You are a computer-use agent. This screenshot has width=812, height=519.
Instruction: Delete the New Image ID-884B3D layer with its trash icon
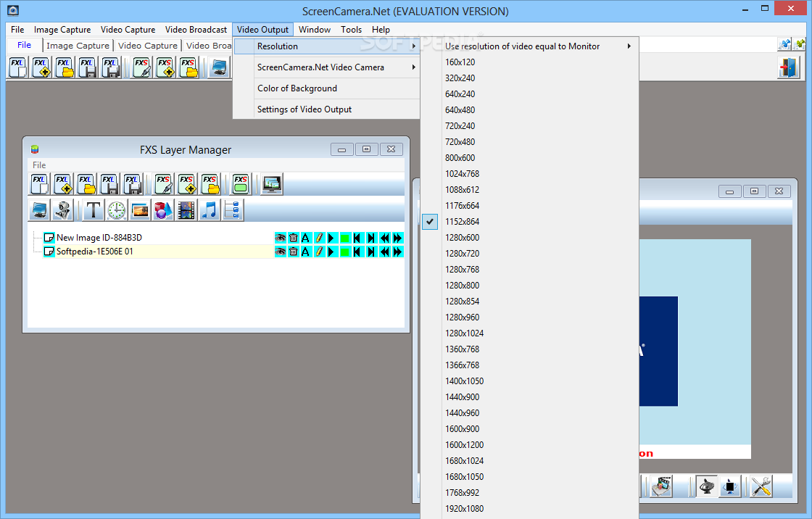[293, 238]
